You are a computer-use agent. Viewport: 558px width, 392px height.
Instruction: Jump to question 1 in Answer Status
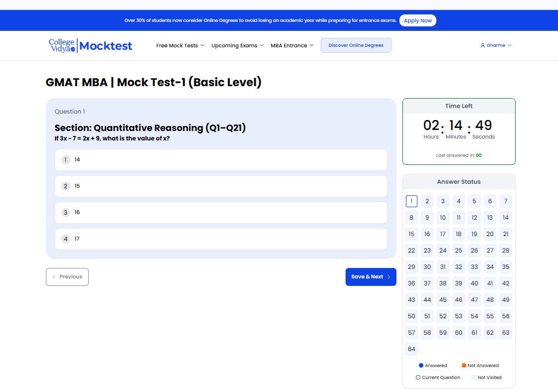tap(411, 201)
